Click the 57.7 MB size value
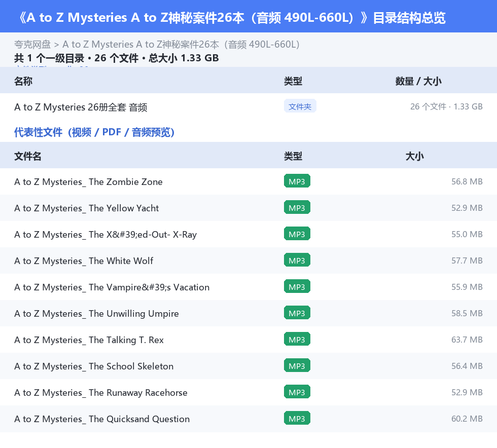This screenshot has height=448, width=497. 467,260
